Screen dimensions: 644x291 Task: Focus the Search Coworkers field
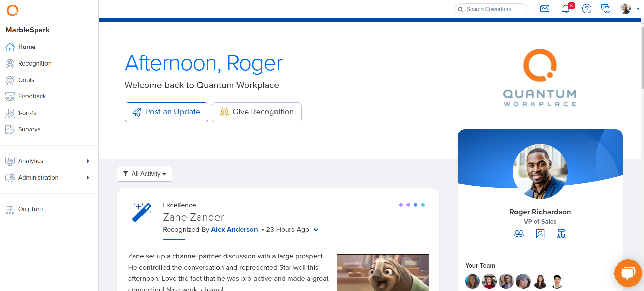[x=491, y=9]
